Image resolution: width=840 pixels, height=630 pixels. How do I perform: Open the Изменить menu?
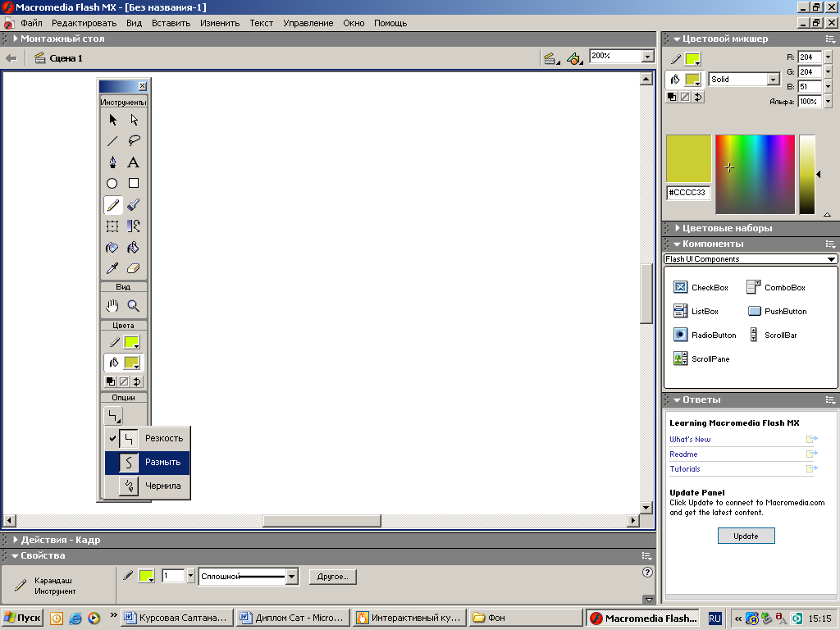coord(220,23)
